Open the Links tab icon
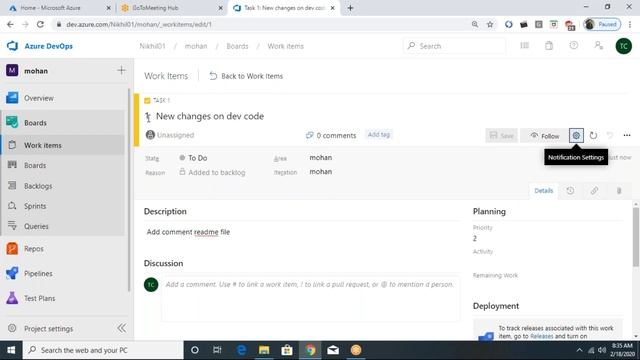 point(594,191)
